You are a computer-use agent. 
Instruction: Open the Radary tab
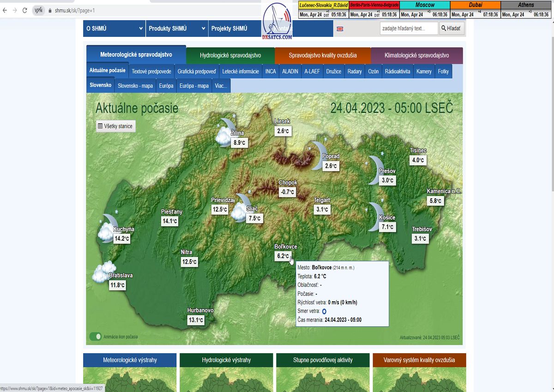tap(355, 71)
